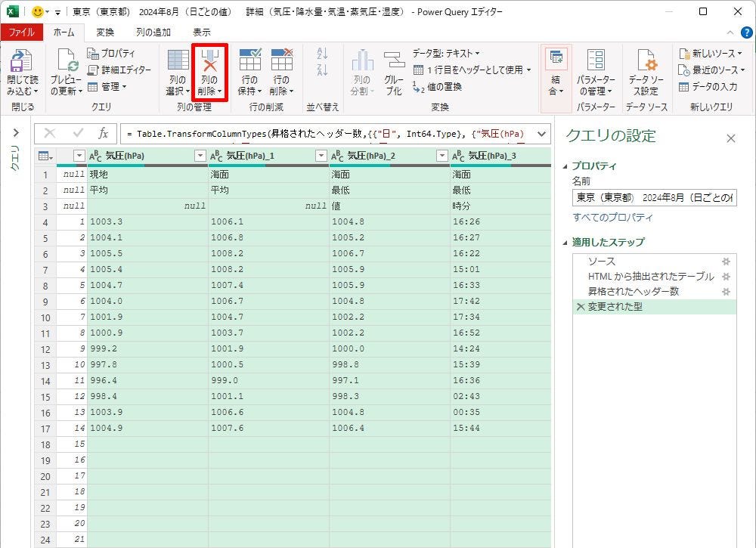Click the 行の削除 icon
756x548 pixels.
click(x=281, y=60)
